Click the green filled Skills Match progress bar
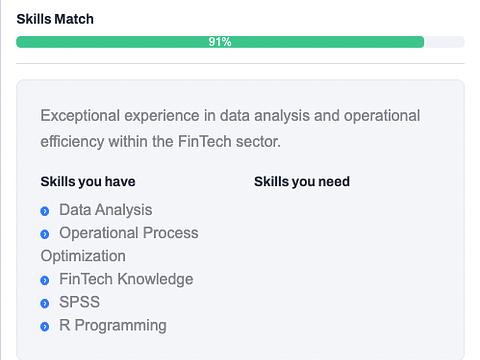This screenshot has width=480, height=360. pyautogui.click(x=220, y=42)
